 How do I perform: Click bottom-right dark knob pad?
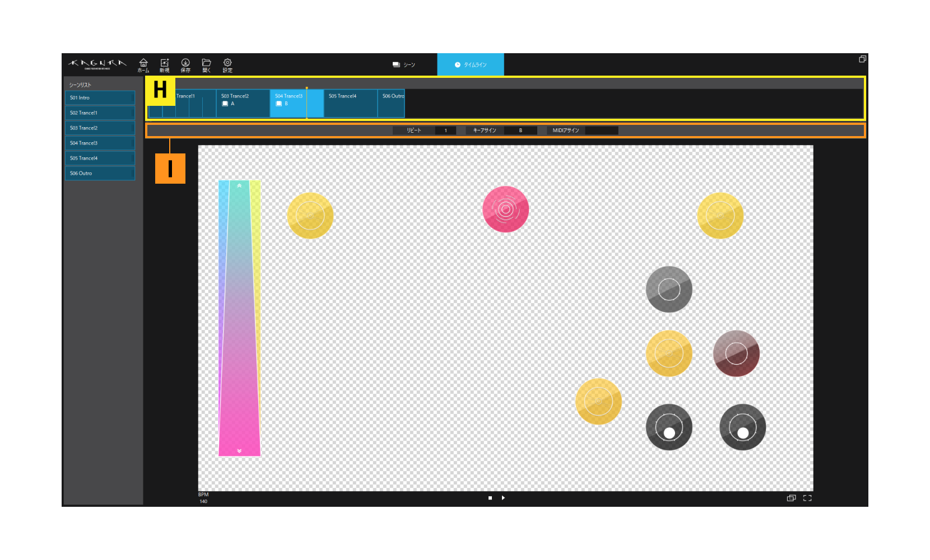pyautogui.click(x=743, y=427)
